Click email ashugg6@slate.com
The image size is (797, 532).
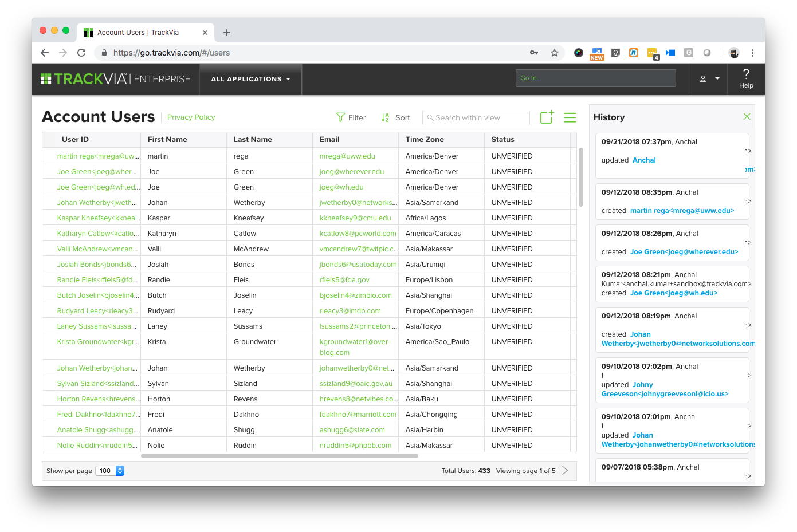[x=352, y=429]
